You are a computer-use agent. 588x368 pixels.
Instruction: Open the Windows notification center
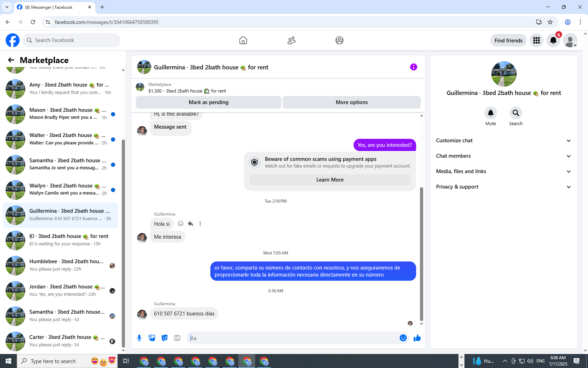(577, 361)
